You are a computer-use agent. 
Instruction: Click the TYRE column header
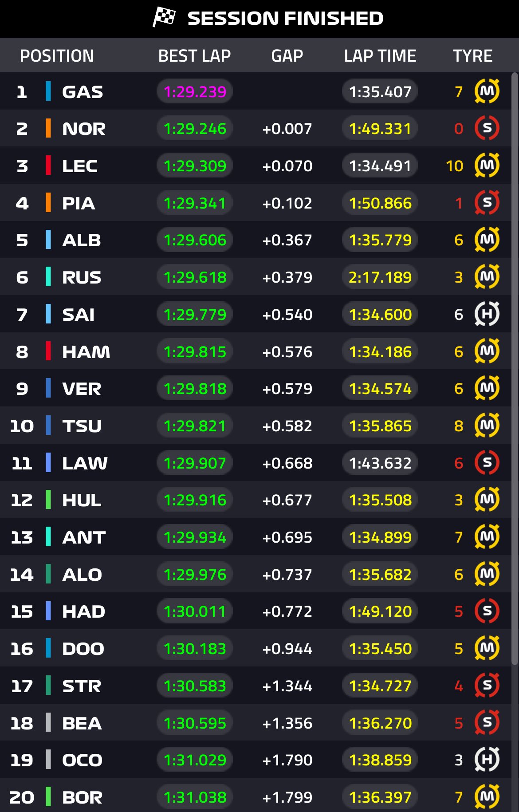point(472,56)
